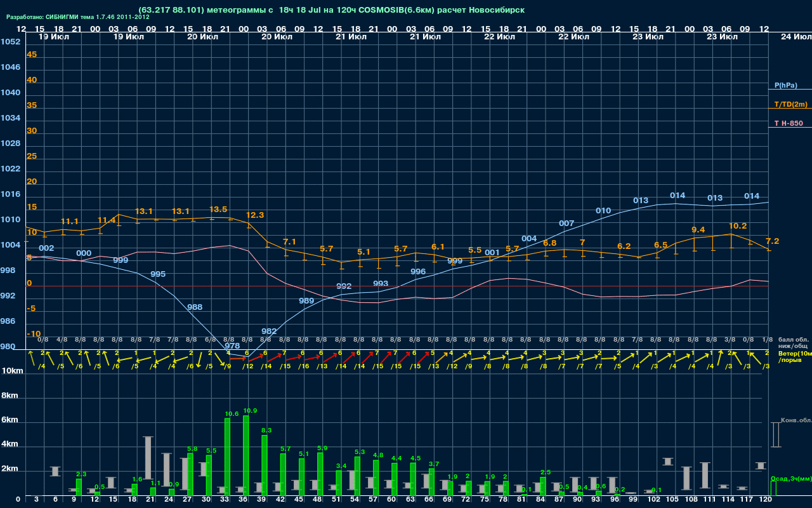812x508 pixels.
Task: Click forecast hour 111 on bottom axis
Action: click(x=709, y=500)
